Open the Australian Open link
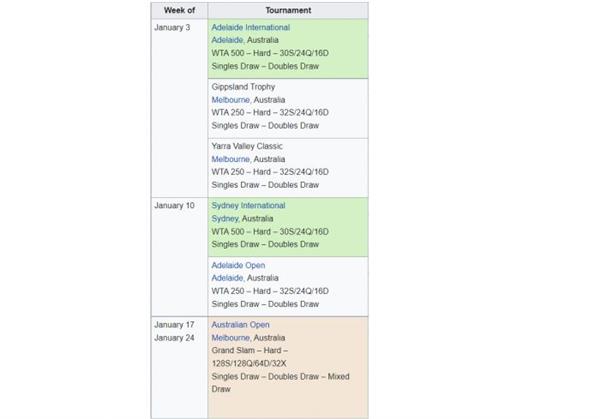The width and height of the screenshot is (600, 419). 240,324
